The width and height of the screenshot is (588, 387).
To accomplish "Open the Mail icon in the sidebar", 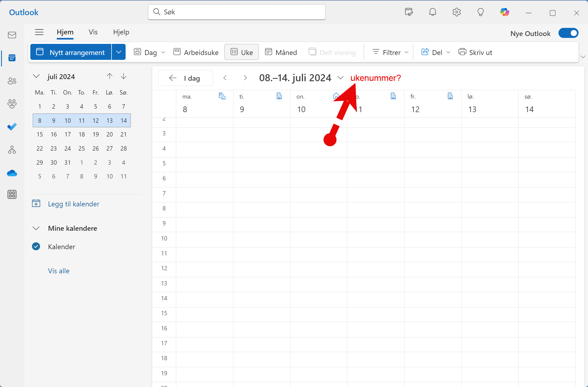I will tap(12, 35).
